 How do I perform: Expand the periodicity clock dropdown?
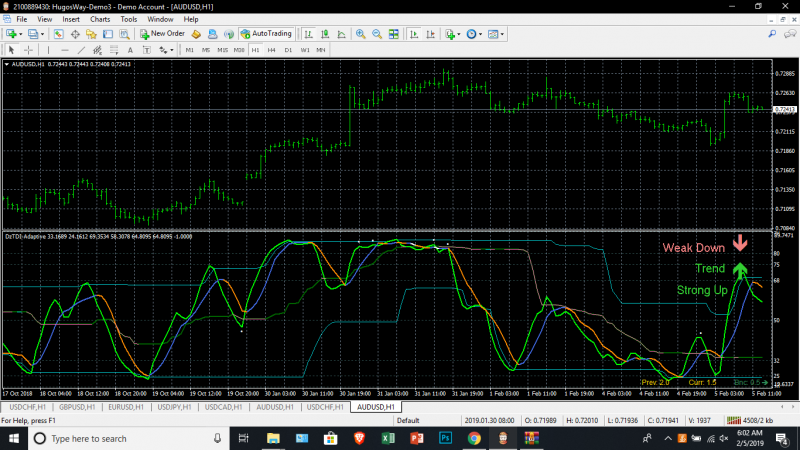coord(481,34)
